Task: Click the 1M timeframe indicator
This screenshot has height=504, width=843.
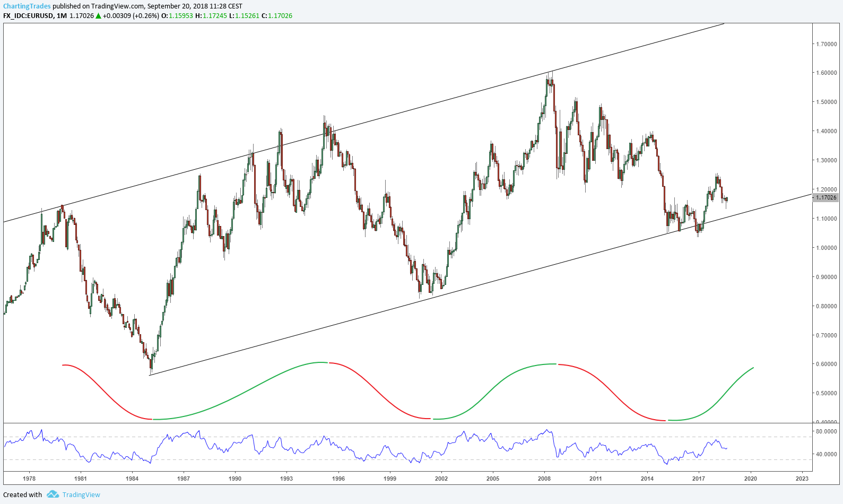Action: click(62, 16)
